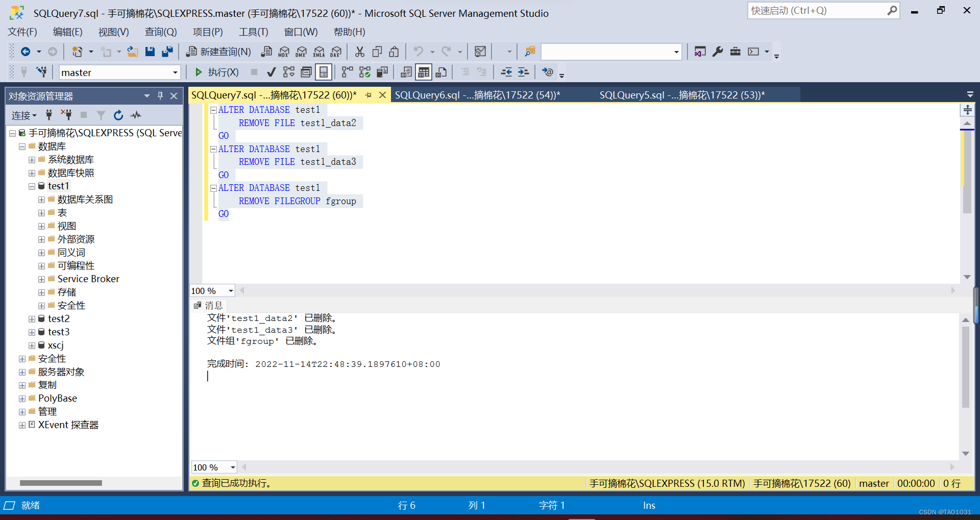The height and width of the screenshot is (520, 980).
Task: Click the MDX query icon
Action: (x=284, y=52)
